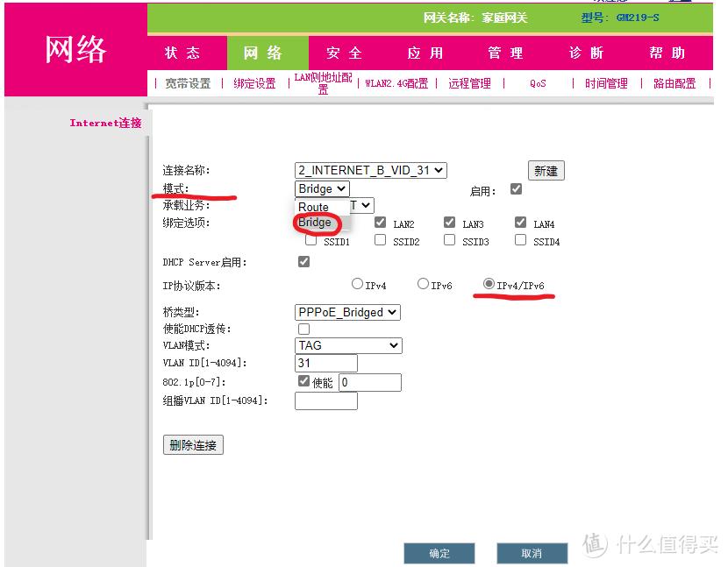The width and height of the screenshot is (728, 567).
Task: Check the LAN2 binding checkbox
Action: pyautogui.click(x=381, y=222)
